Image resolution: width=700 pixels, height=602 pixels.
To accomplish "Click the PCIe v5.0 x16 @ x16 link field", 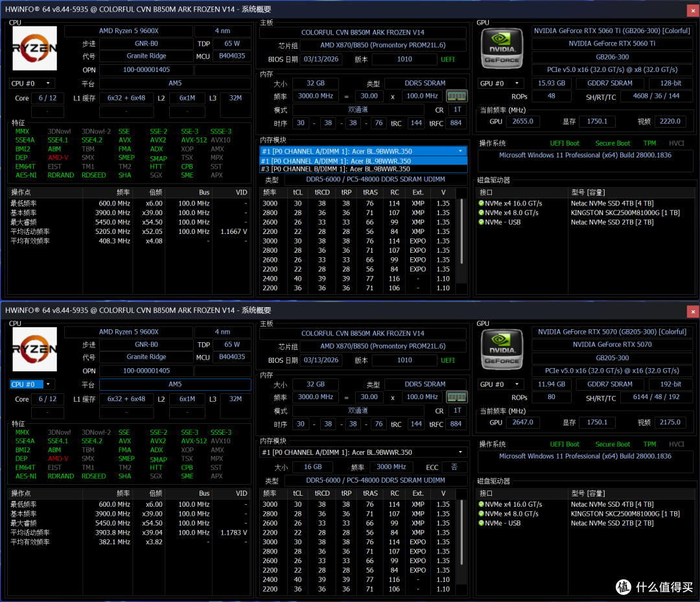I will [612, 371].
